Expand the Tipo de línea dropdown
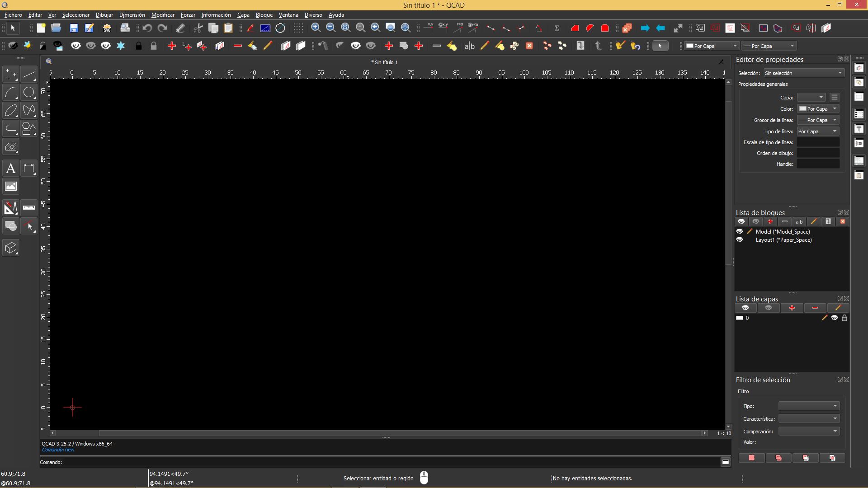868x488 pixels. point(818,131)
